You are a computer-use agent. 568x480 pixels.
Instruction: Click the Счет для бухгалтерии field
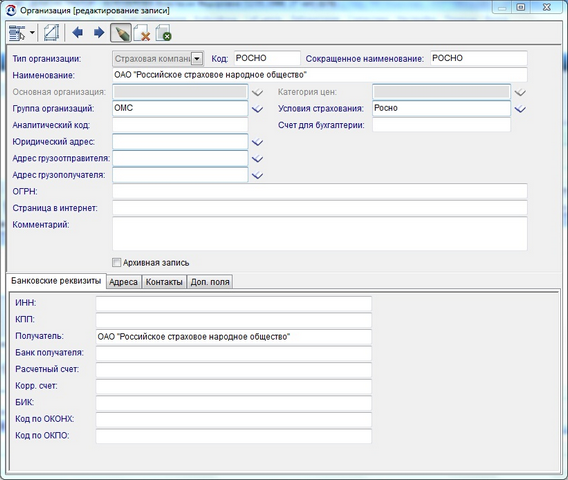[441, 125]
